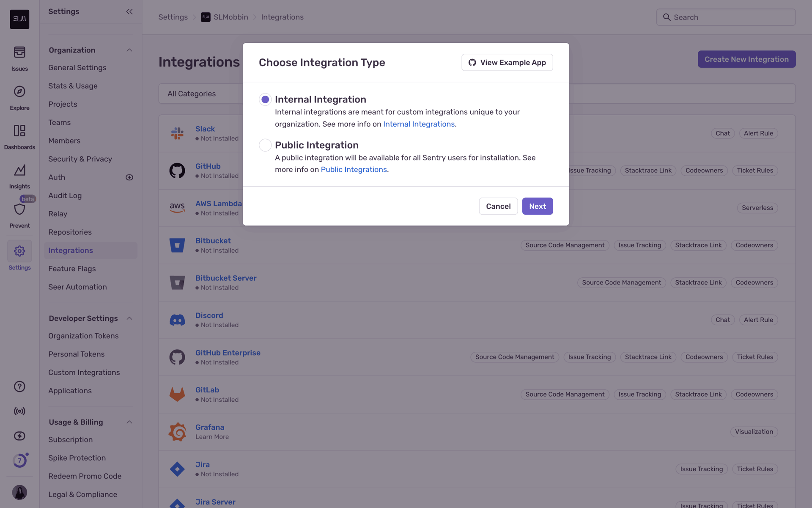Click the SLM organization logo at top

click(x=19, y=19)
